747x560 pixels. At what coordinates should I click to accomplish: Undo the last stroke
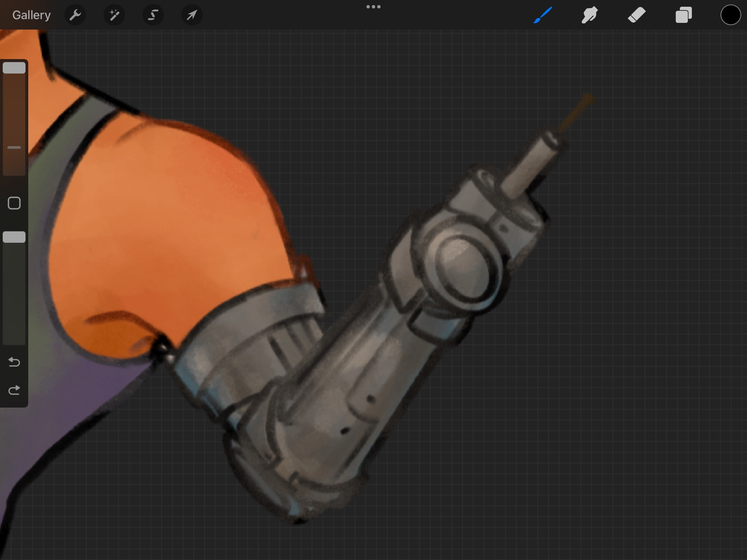point(14,362)
